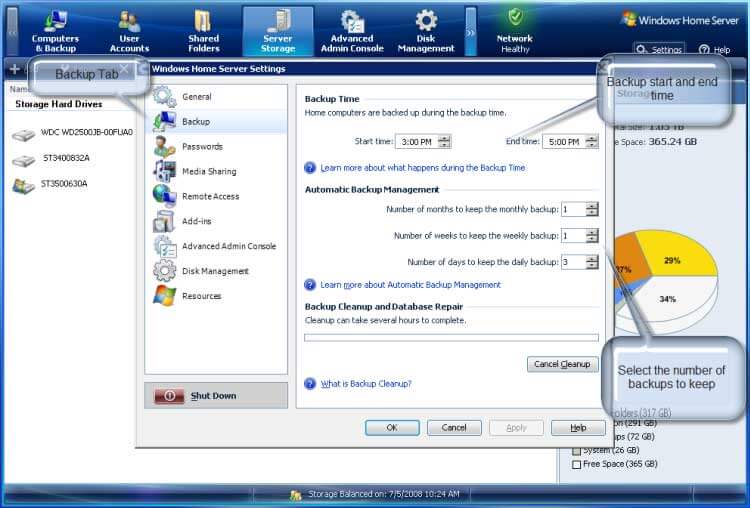The height and width of the screenshot is (508, 750).
Task: Click the white 34% pie slice
Action: (670, 301)
